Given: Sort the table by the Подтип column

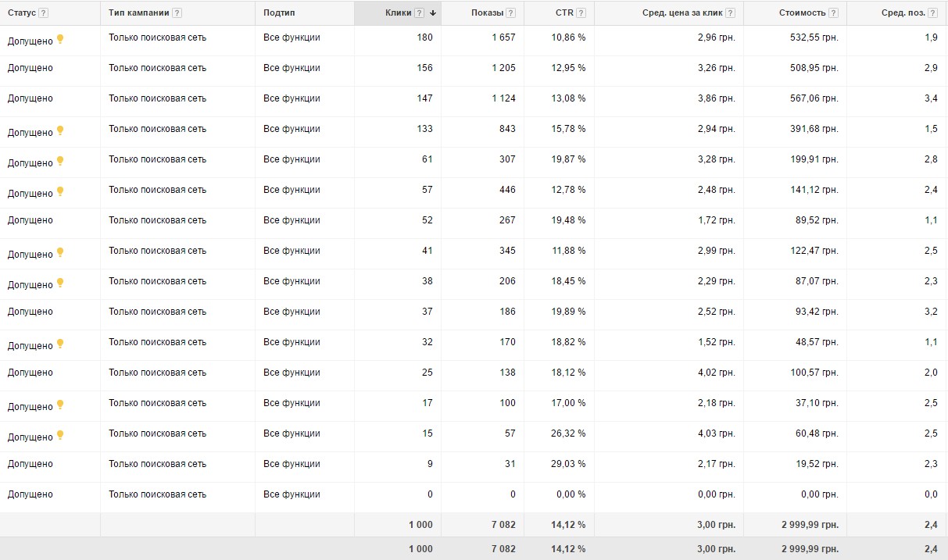Looking at the screenshot, I should (x=279, y=13).
